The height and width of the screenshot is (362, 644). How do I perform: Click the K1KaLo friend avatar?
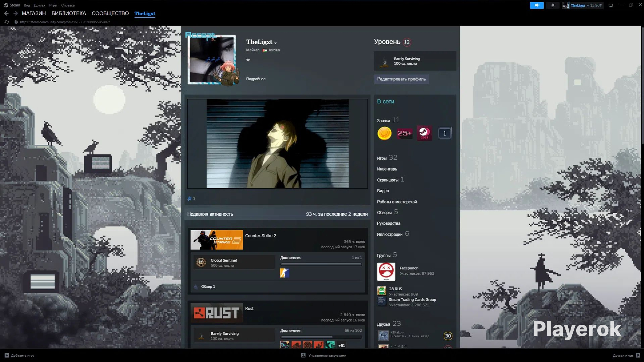383,336
